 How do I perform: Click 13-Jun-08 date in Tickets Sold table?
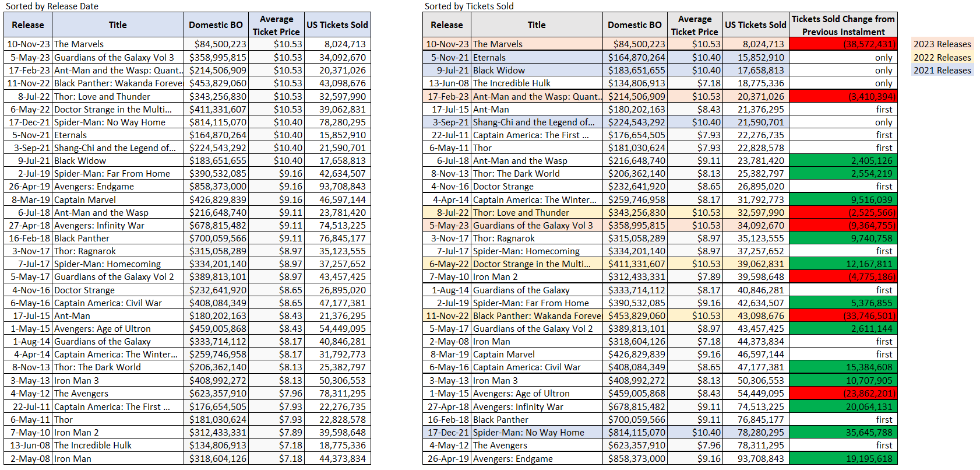point(449,83)
